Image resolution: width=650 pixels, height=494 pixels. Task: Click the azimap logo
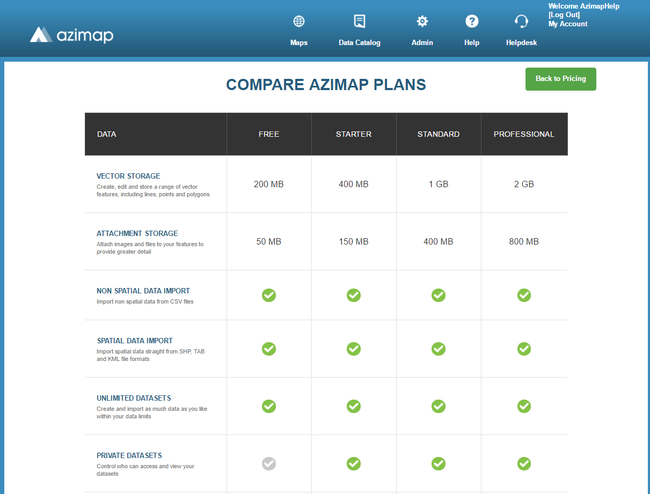pyautogui.click(x=72, y=35)
